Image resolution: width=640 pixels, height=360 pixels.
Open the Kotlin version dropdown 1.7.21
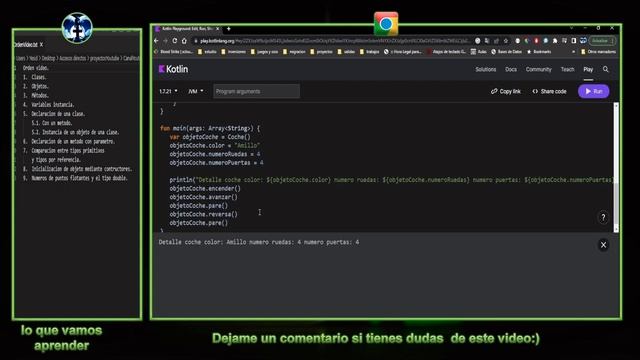click(x=168, y=91)
